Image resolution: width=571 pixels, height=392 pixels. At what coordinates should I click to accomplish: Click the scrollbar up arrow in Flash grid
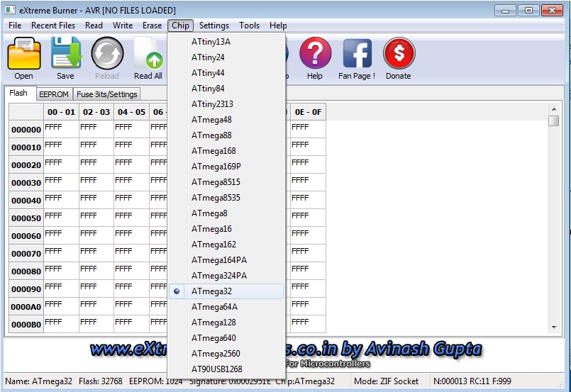[554, 109]
